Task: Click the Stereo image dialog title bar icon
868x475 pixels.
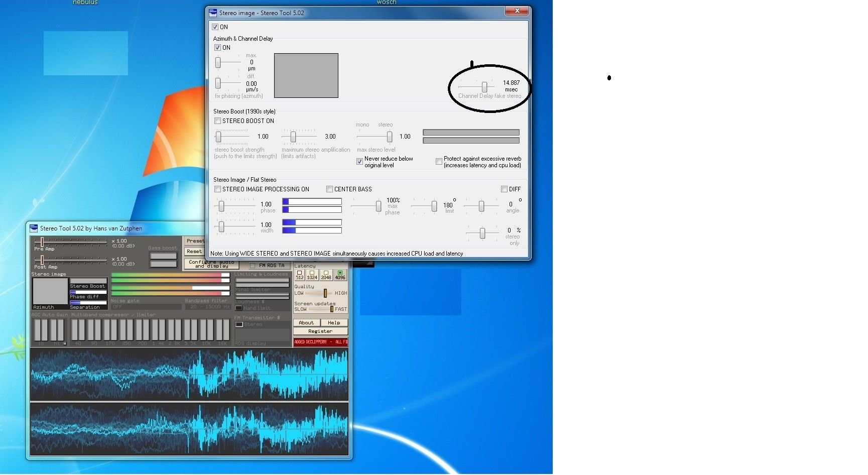Action: (x=213, y=13)
